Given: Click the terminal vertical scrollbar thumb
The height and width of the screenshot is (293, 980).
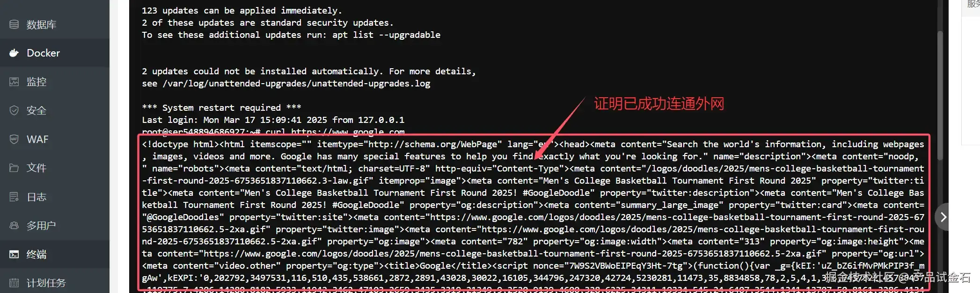Looking at the screenshot, I should 940,96.
